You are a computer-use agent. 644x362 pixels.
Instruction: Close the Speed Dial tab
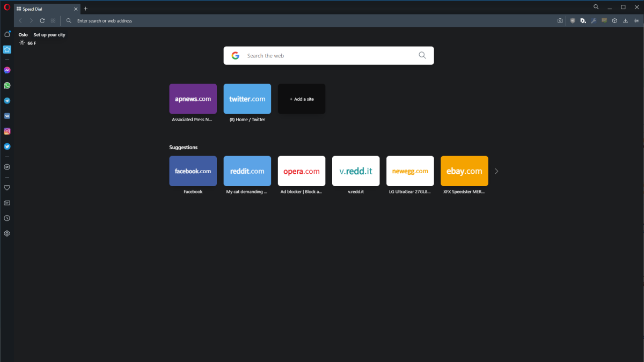(x=75, y=9)
